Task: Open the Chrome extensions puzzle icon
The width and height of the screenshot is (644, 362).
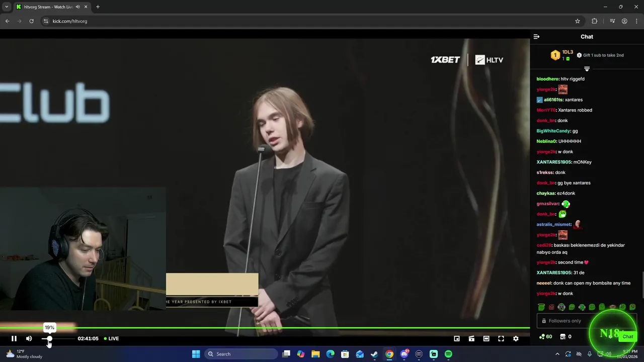Action: tap(595, 21)
